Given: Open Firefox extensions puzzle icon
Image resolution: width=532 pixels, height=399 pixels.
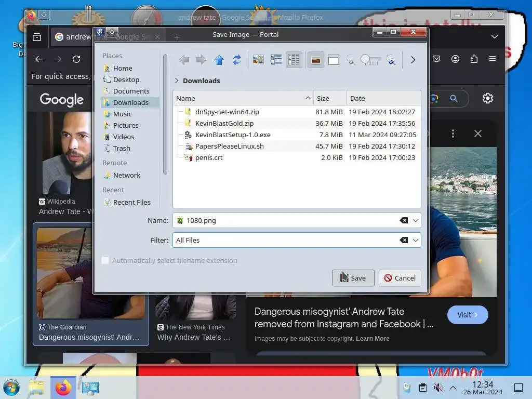Looking at the screenshot, I should click(x=474, y=59).
